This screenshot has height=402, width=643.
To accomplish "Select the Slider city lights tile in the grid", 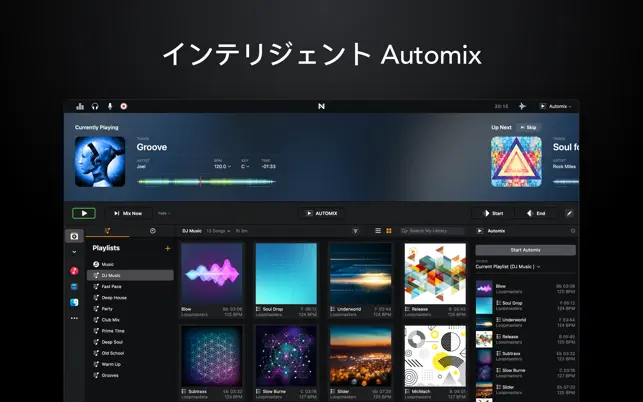I will (x=360, y=363).
